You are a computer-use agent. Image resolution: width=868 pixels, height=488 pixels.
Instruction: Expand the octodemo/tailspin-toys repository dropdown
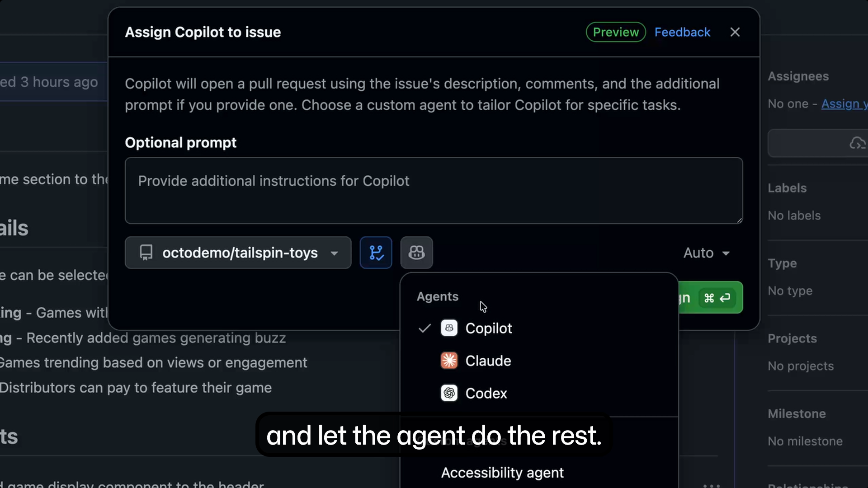[334, 253]
